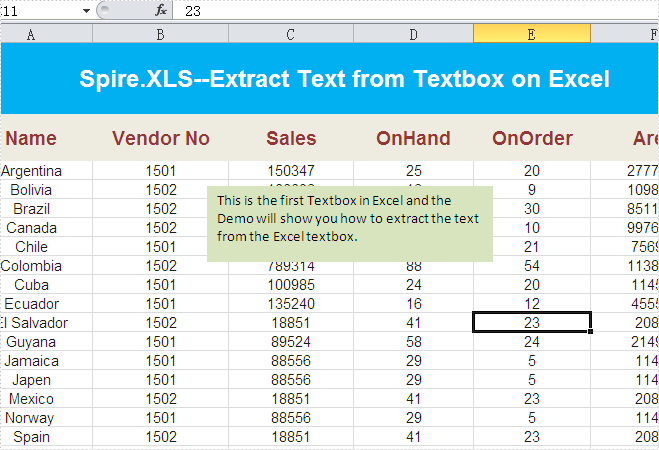Select column D header
The image size is (659, 450).
pos(414,34)
